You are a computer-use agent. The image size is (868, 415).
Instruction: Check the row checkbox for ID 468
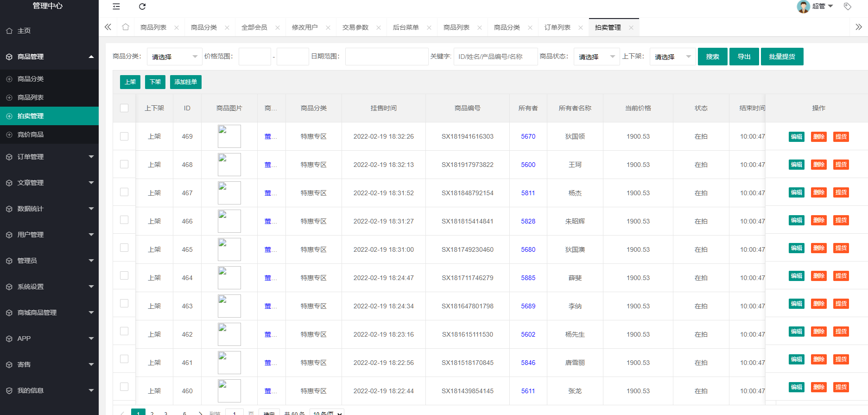coord(124,164)
